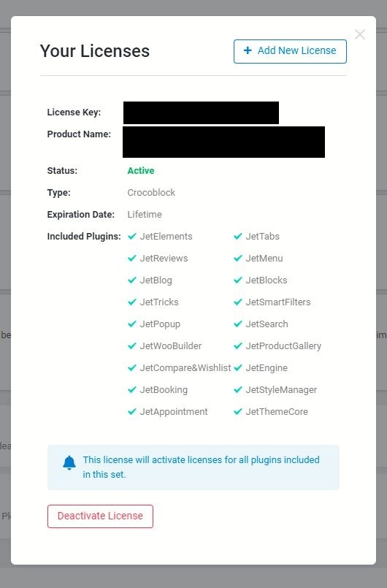Click the checkmark beside JetElements
The width and height of the screenshot is (387, 588).
(x=132, y=236)
